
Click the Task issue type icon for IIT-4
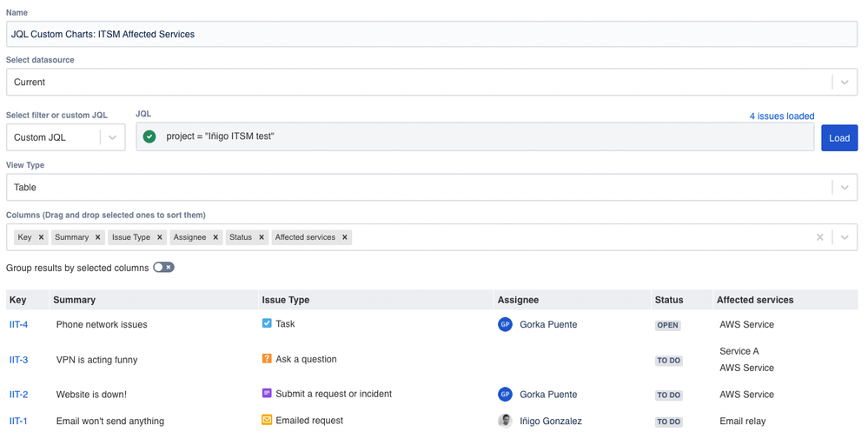267,323
